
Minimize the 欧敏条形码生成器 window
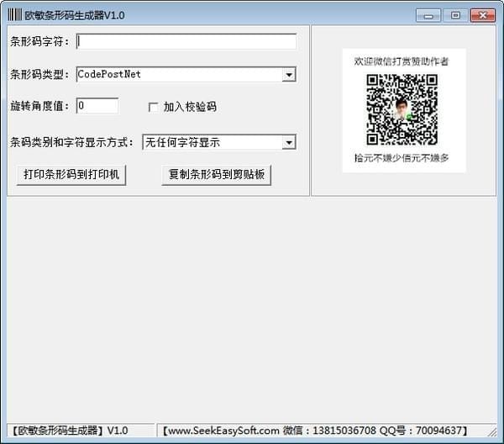click(x=428, y=14)
